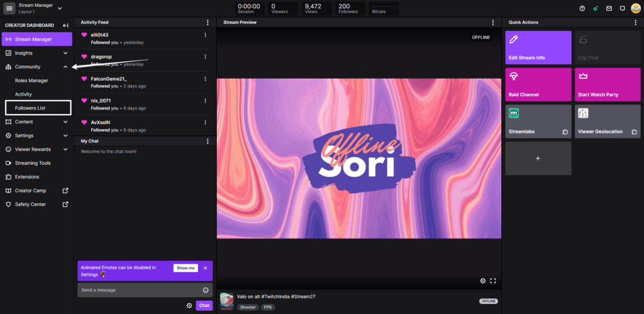Open the Stream Manager layout dropdown
Screen dimensions: 644x314
pyautogui.click(x=60, y=8)
